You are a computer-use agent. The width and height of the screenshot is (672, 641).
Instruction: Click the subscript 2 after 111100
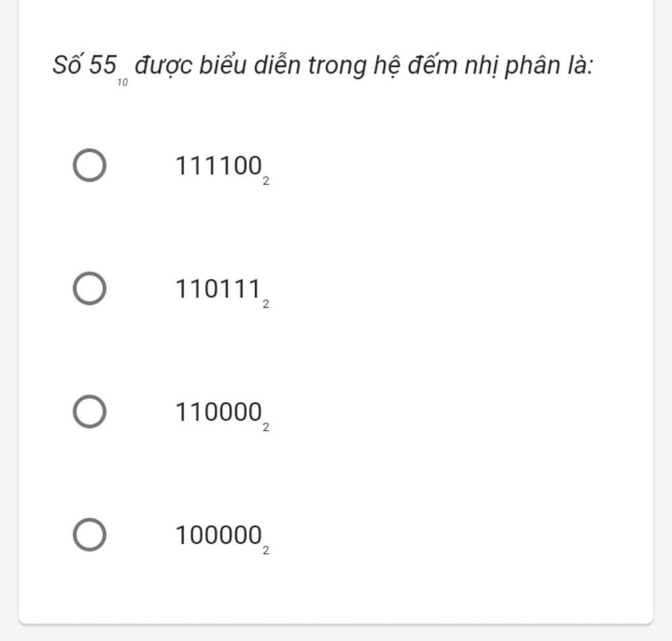(266, 181)
